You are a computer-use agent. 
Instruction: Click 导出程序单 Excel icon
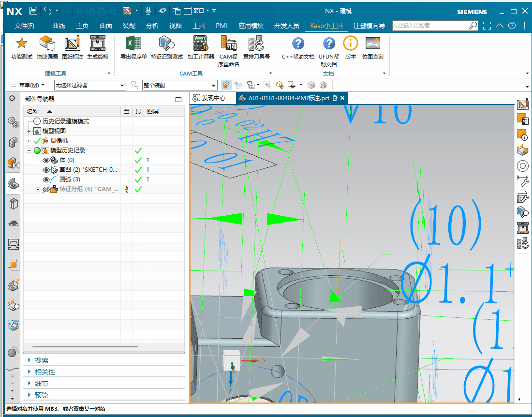click(x=133, y=43)
